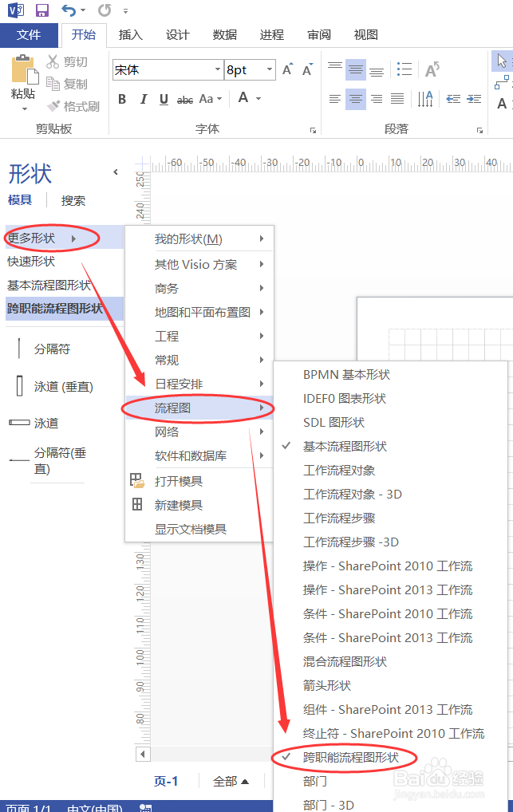Switch to the 设计 ribbon tab
The height and width of the screenshot is (812, 513).
(x=178, y=34)
